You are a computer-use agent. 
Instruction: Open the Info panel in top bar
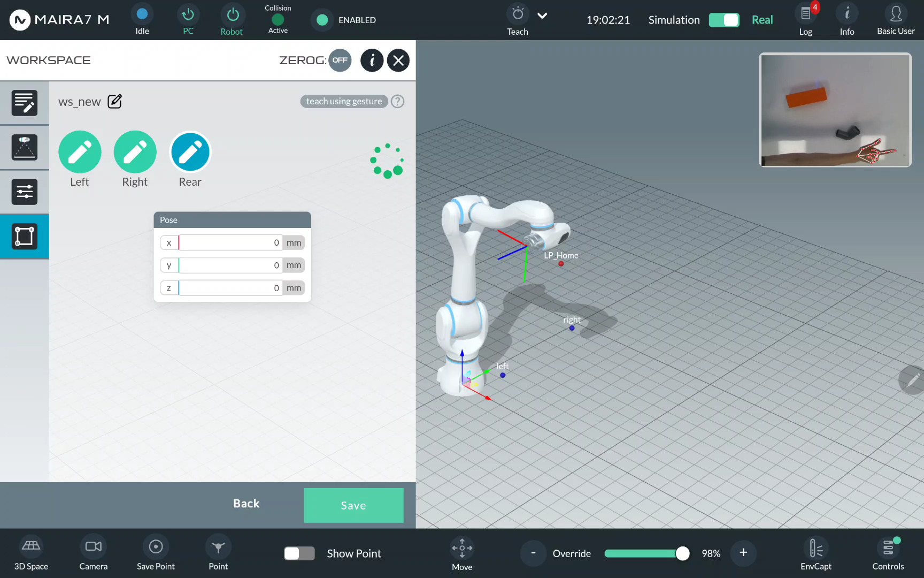click(x=847, y=14)
